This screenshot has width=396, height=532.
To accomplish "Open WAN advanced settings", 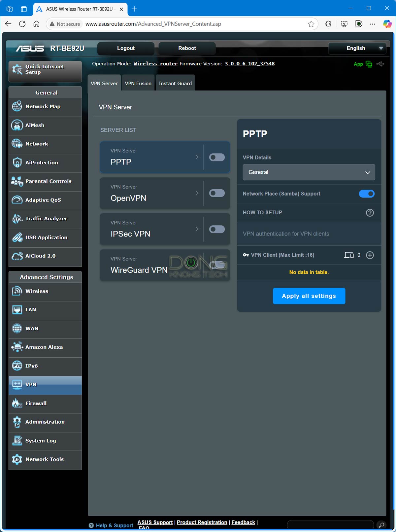I will click(x=45, y=329).
